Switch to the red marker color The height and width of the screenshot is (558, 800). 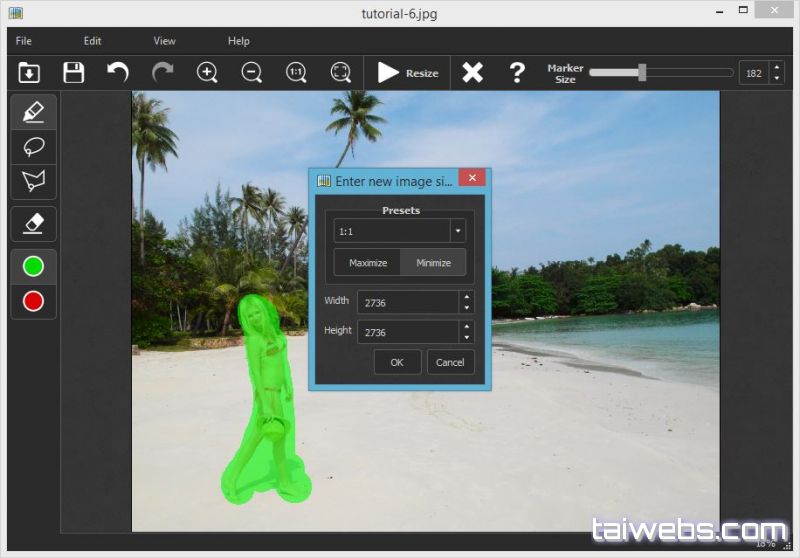click(x=33, y=301)
